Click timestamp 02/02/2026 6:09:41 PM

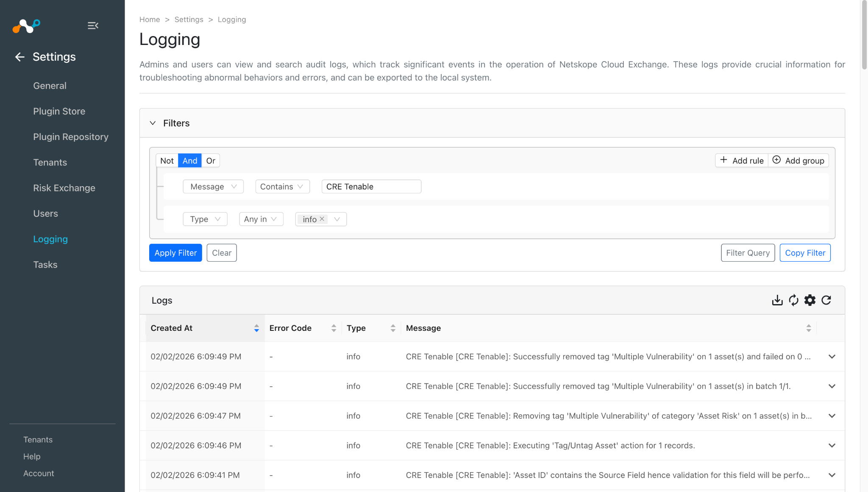click(195, 475)
